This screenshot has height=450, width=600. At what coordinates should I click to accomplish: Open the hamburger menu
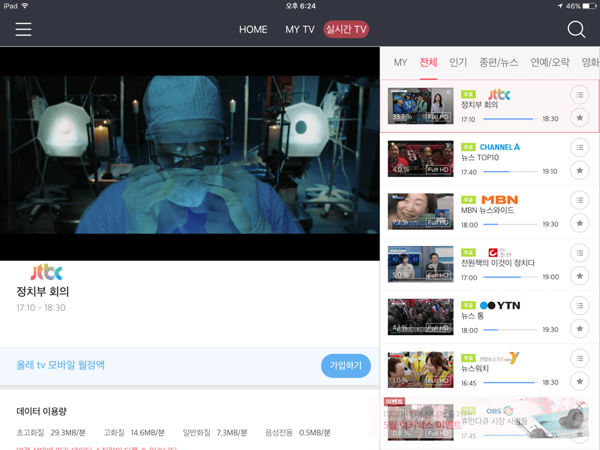tap(23, 29)
